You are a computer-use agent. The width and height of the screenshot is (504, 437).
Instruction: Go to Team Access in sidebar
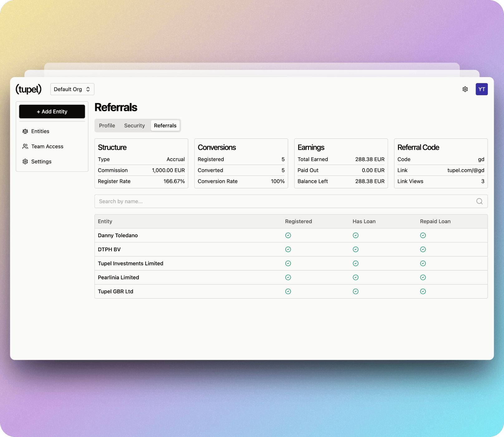pyautogui.click(x=47, y=146)
